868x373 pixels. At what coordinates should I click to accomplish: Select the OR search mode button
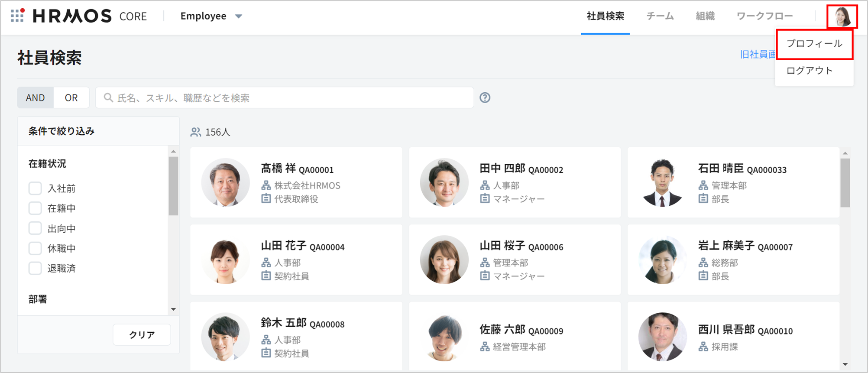tap(71, 98)
